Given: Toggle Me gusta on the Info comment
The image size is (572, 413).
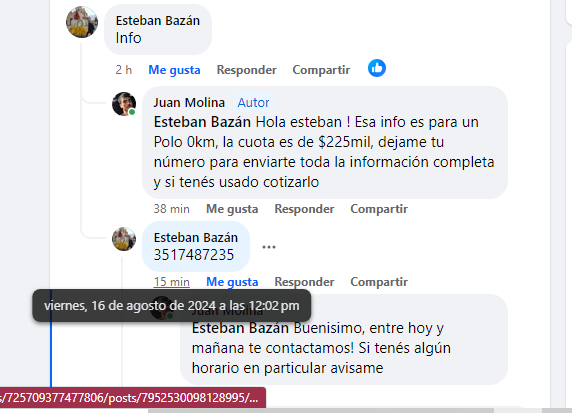Looking at the screenshot, I should pyautogui.click(x=174, y=70).
